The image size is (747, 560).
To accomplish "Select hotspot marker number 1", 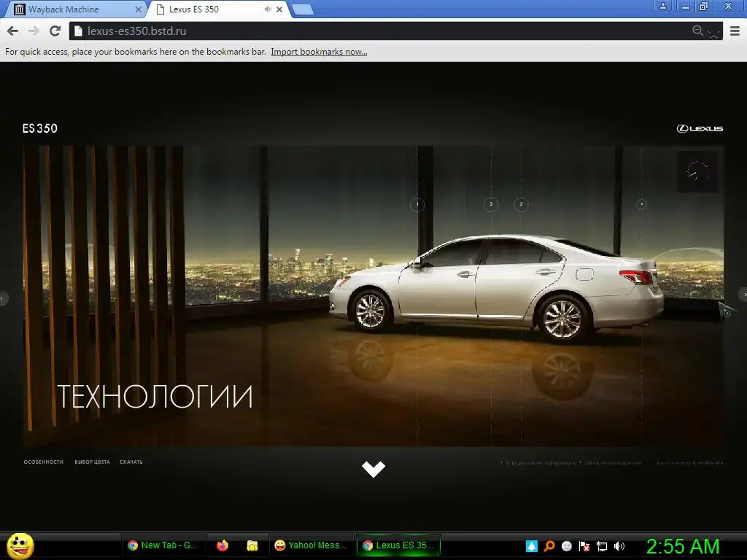I will [x=417, y=204].
